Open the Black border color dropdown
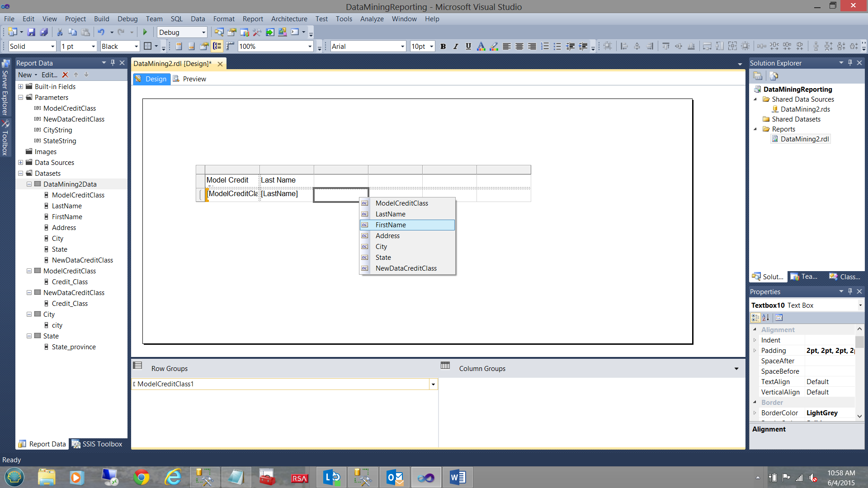Image resolution: width=868 pixels, height=488 pixels. pyautogui.click(x=136, y=46)
